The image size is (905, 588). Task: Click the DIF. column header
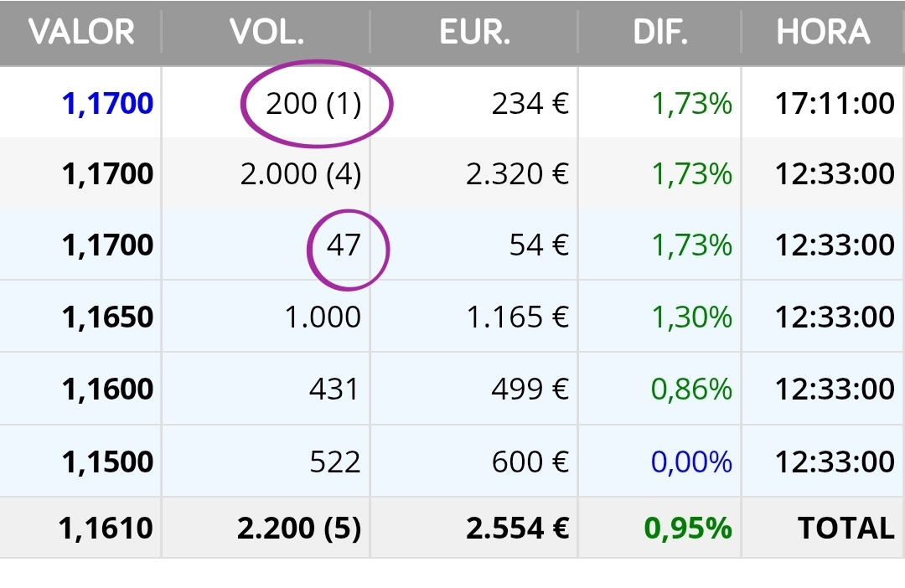(659, 33)
